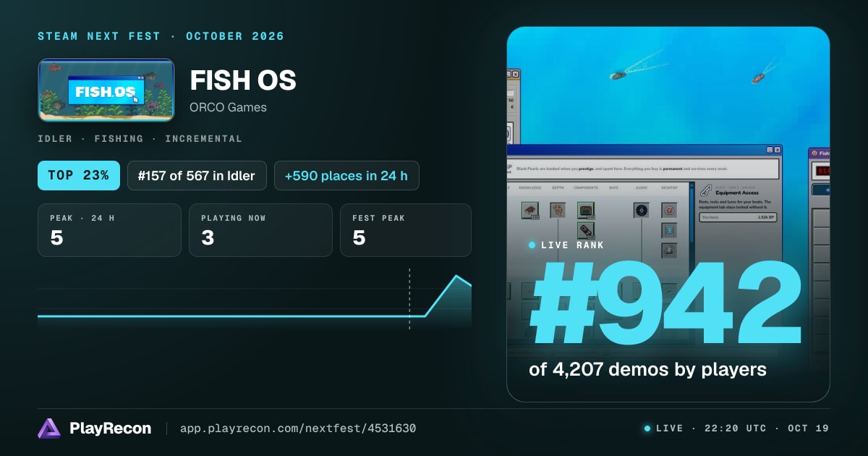
Task: Click the live dot next to LIVE RANK
Action: pyautogui.click(x=532, y=245)
